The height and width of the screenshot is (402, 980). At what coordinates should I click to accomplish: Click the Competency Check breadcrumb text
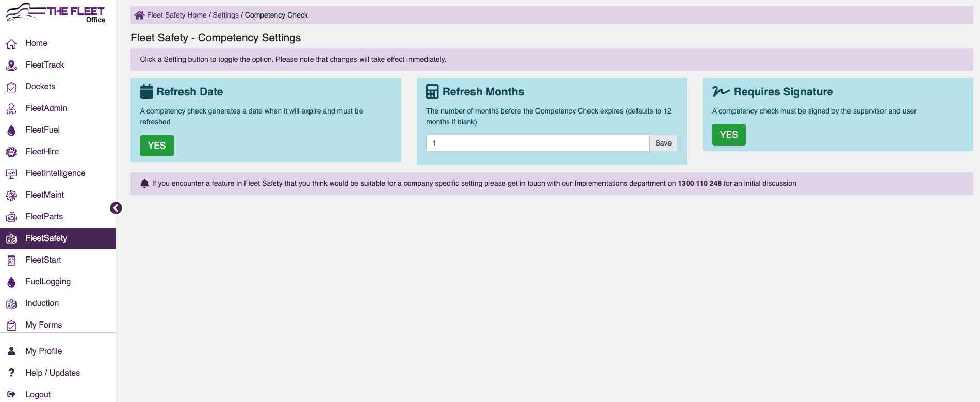(276, 15)
